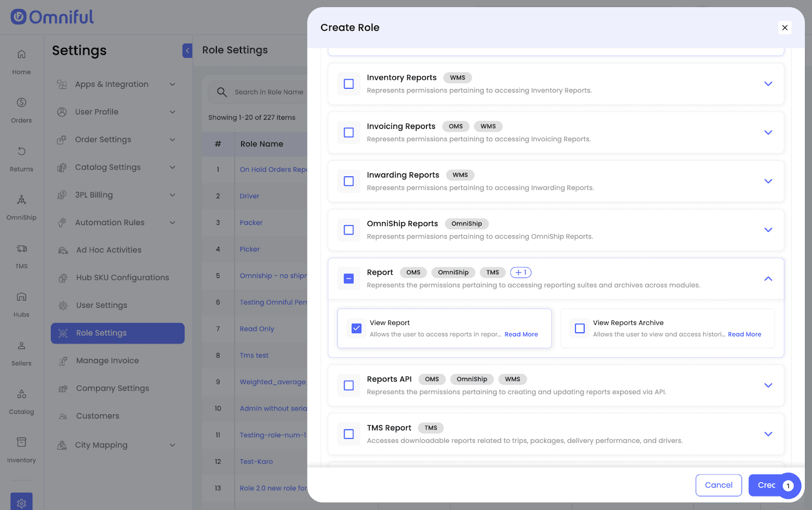Expand the Invoicing Reports section
Viewport: 812px width, 510px height.
coord(768,133)
